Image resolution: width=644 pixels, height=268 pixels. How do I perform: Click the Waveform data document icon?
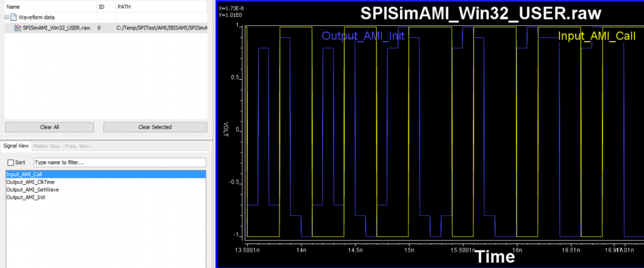(x=12, y=18)
